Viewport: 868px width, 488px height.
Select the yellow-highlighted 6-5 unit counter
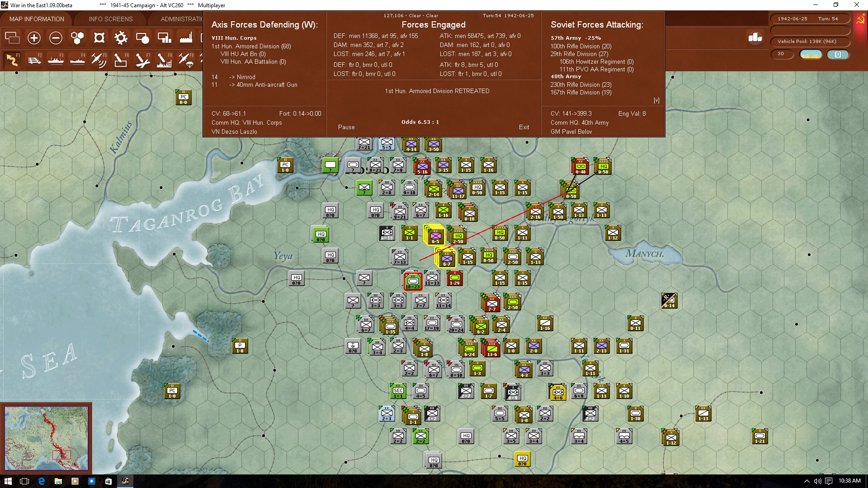pyautogui.click(x=435, y=235)
